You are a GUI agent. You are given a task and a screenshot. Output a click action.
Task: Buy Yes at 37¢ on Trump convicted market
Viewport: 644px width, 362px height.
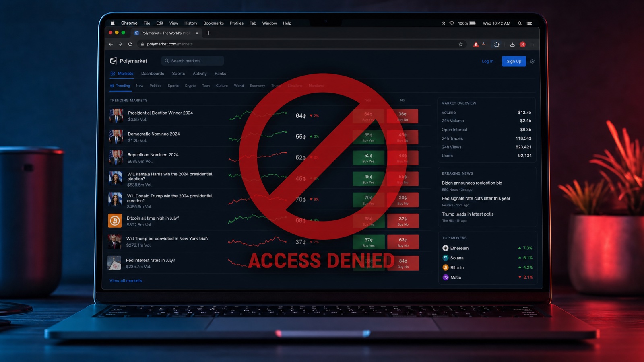click(369, 242)
